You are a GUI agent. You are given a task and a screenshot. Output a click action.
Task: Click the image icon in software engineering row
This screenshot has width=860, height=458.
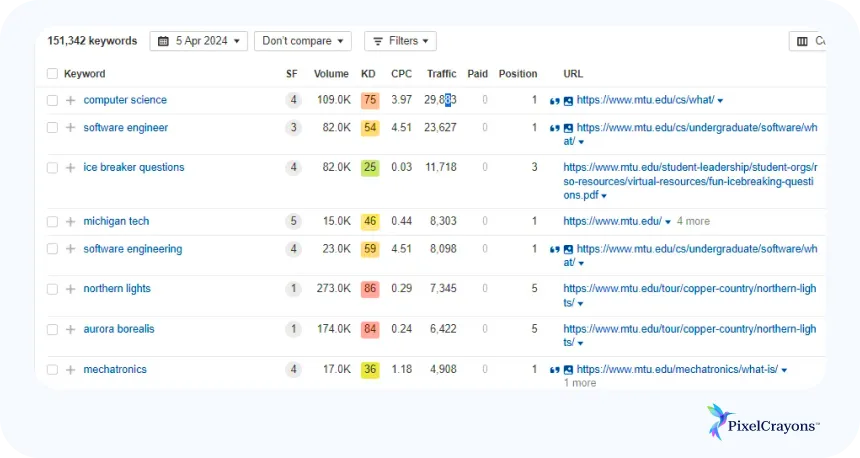[x=568, y=250]
